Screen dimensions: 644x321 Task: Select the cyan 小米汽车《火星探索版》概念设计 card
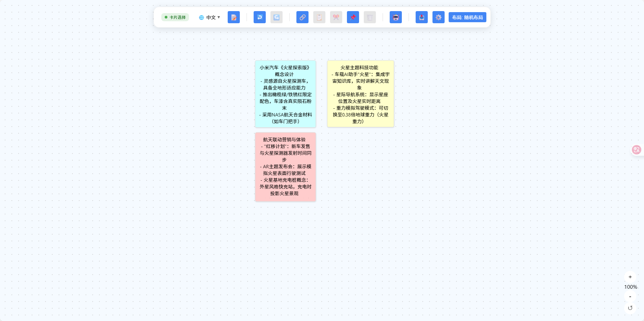[x=285, y=94]
